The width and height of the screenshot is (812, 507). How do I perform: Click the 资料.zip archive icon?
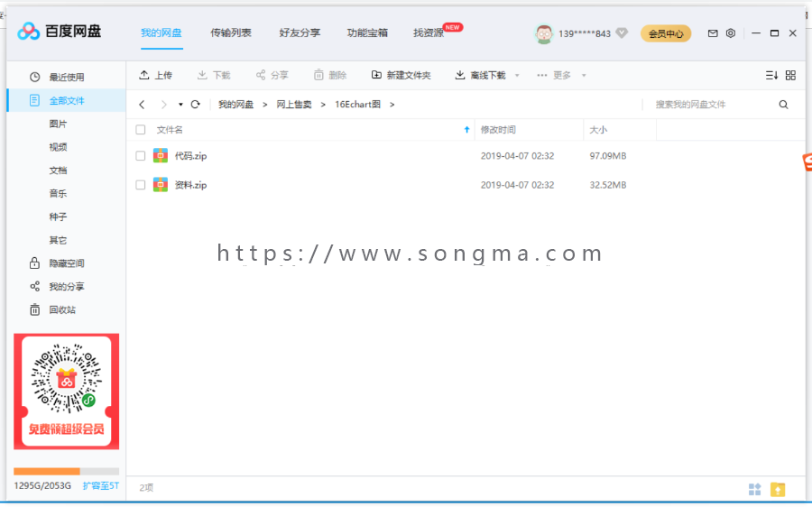(161, 184)
